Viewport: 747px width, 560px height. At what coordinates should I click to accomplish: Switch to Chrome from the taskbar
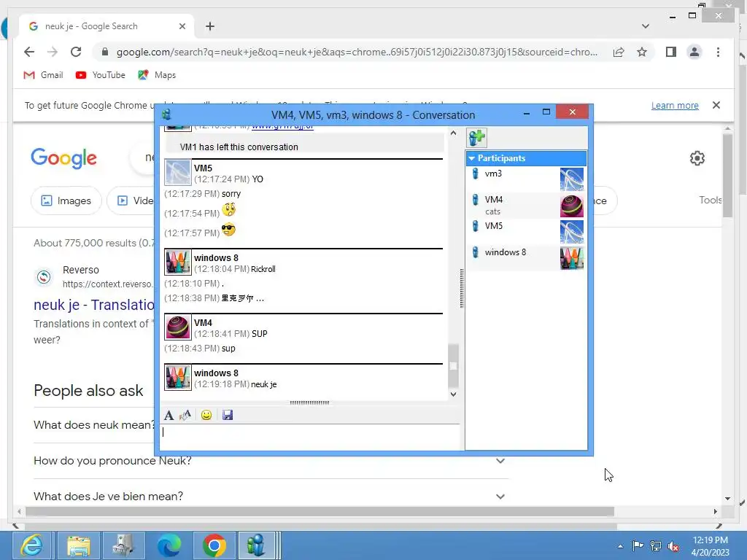click(214, 545)
